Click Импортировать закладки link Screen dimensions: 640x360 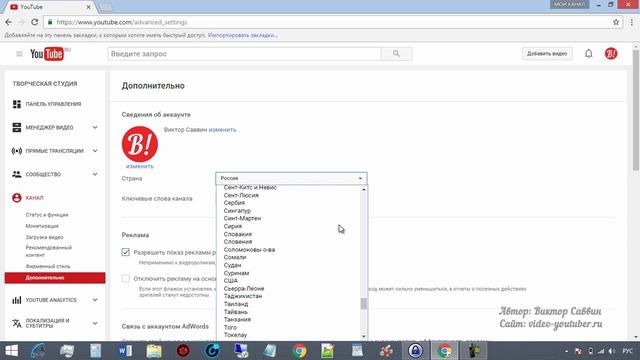tap(242, 36)
